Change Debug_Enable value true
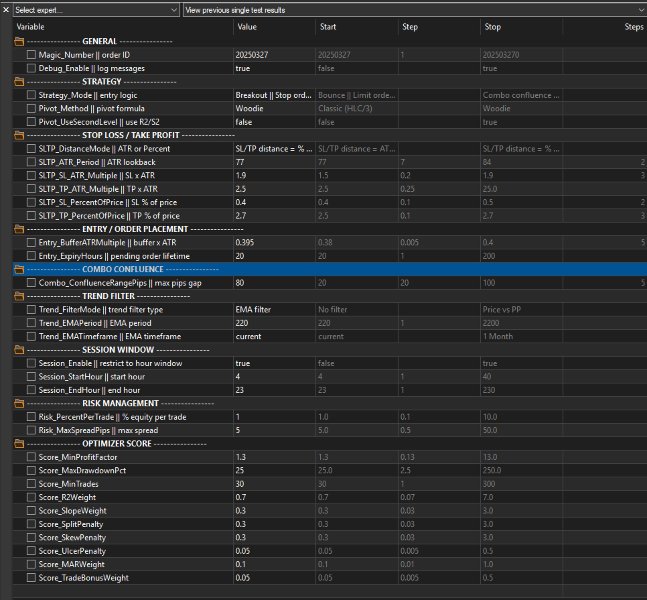 [274, 68]
